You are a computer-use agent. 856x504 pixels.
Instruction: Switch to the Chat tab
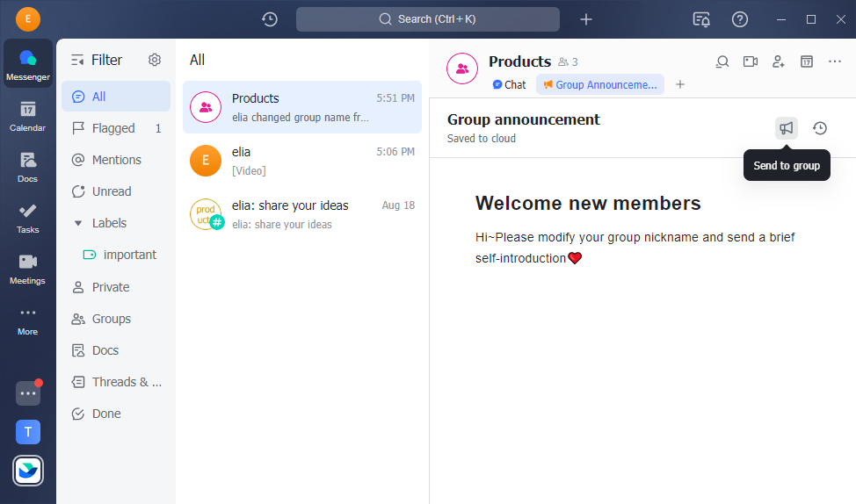pyautogui.click(x=509, y=85)
